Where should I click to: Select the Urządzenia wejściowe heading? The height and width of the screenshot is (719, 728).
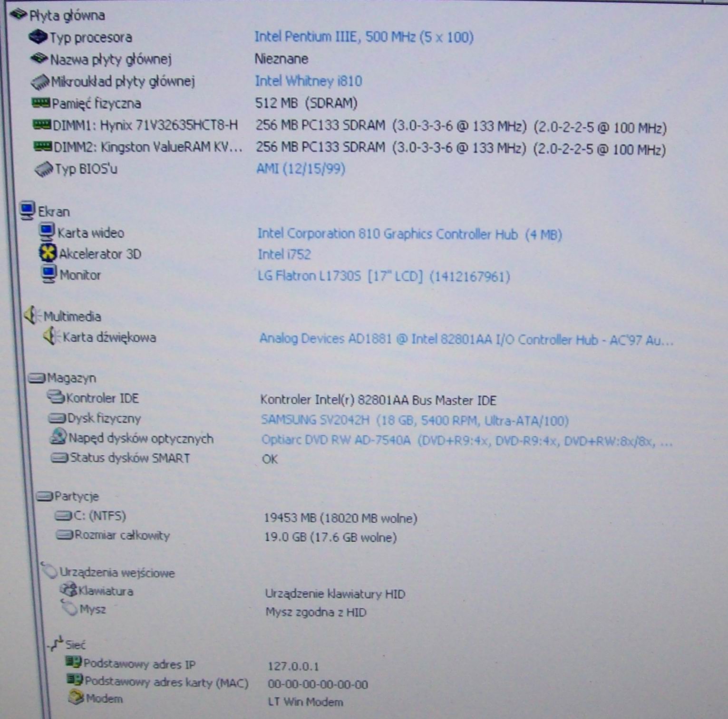tap(117, 573)
